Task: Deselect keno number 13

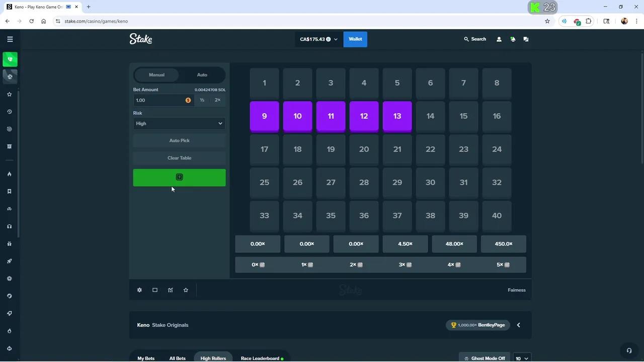Action: pos(397,116)
